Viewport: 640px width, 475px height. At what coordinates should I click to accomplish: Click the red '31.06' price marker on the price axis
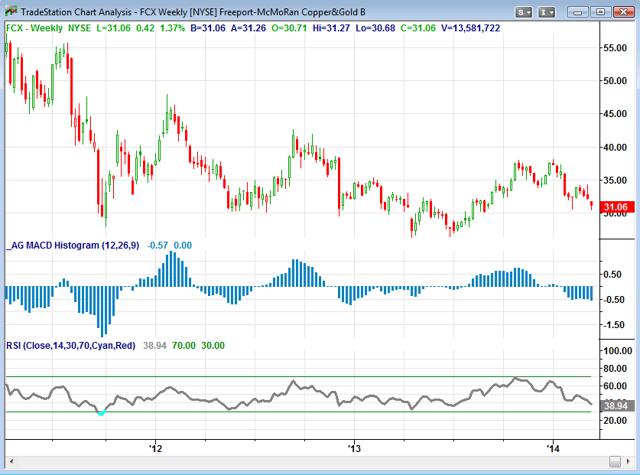point(616,207)
